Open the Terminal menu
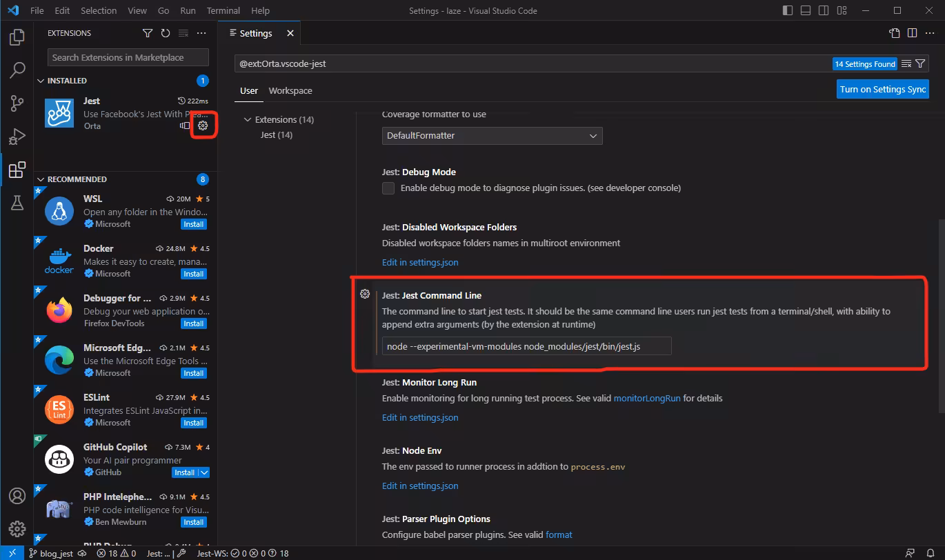Image resolution: width=945 pixels, height=560 pixels. (223, 10)
